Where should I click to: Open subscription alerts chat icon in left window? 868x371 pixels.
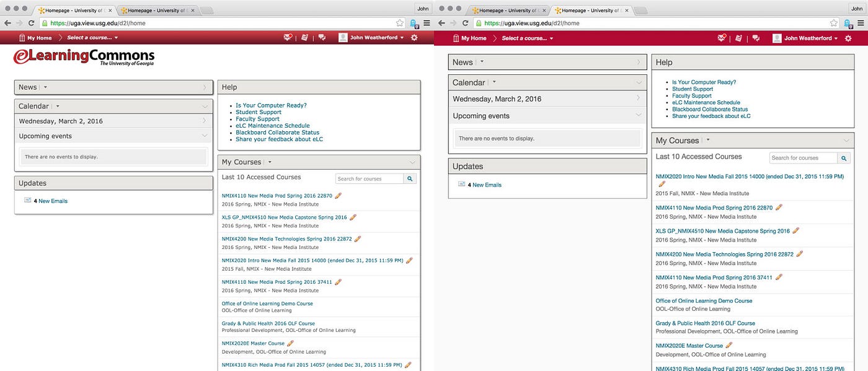[321, 38]
